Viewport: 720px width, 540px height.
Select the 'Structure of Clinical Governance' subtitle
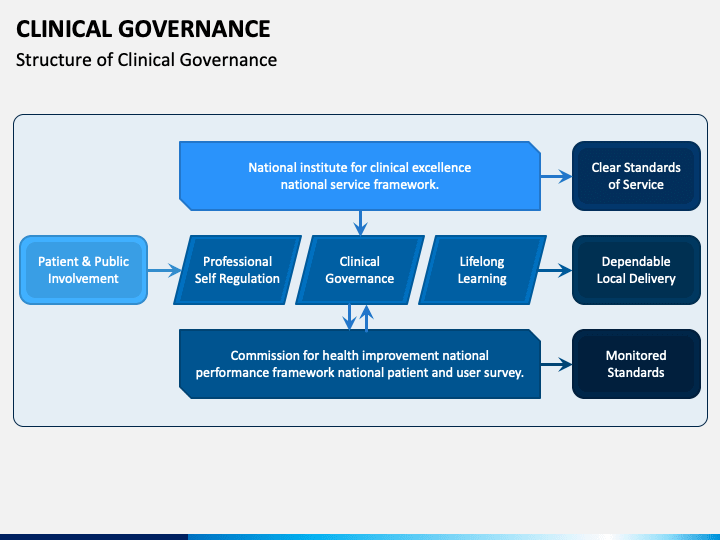[146, 60]
